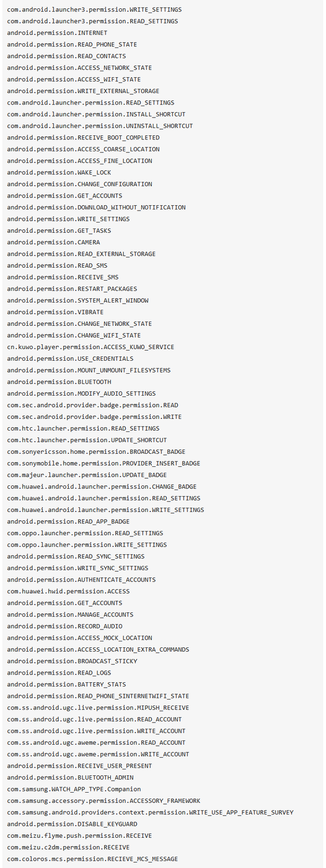Click android.permission.READ_SMS text
The image size is (326, 868).
(x=57, y=266)
